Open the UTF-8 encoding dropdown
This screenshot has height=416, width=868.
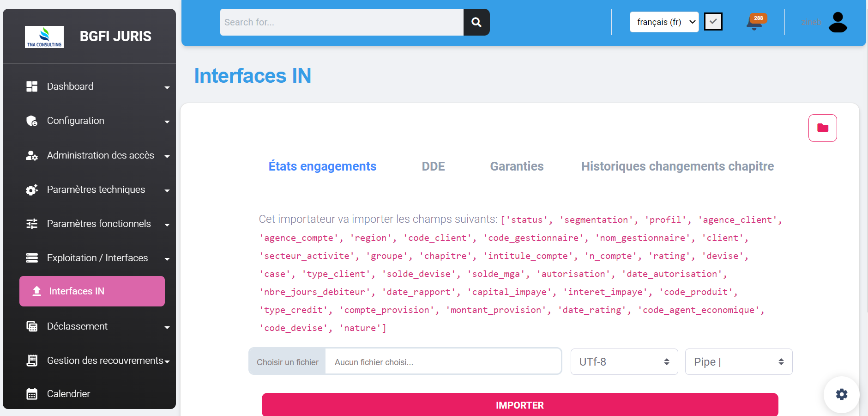pos(624,362)
